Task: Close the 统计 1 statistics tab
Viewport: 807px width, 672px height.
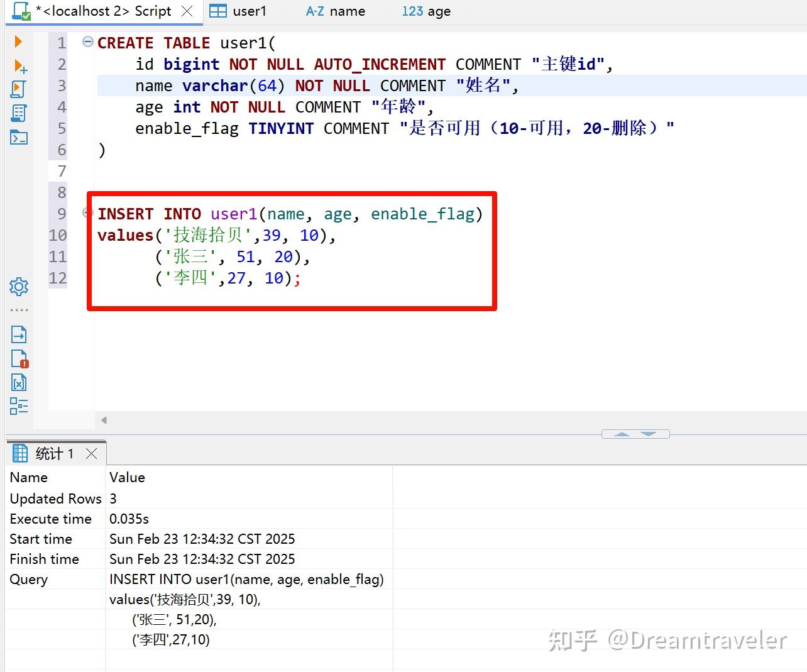Action: pyautogui.click(x=92, y=453)
